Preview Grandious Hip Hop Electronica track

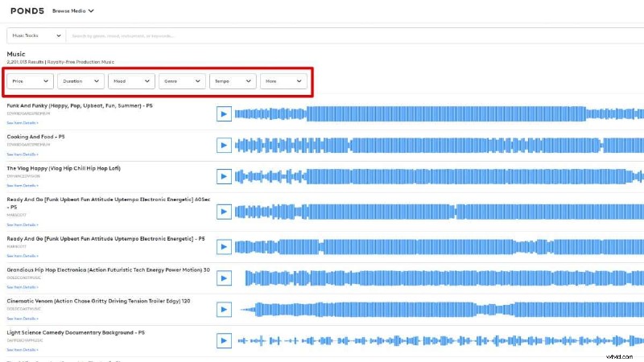pos(224,276)
